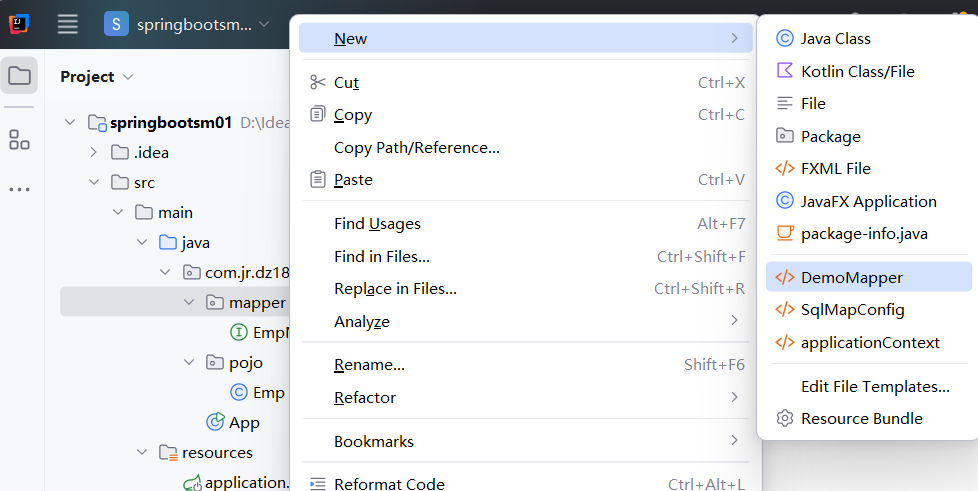Select the App class file
Screen dimensions: 978x491
[x=244, y=423]
